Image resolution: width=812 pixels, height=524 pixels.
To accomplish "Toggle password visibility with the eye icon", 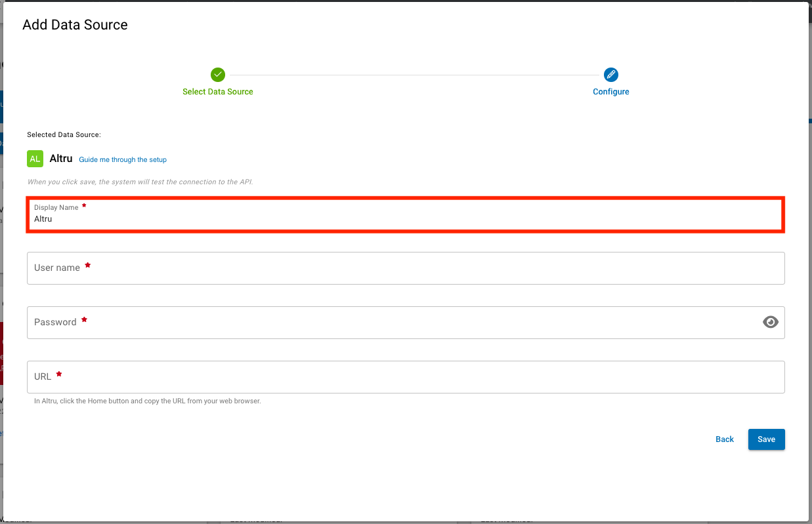I will tap(770, 322).
